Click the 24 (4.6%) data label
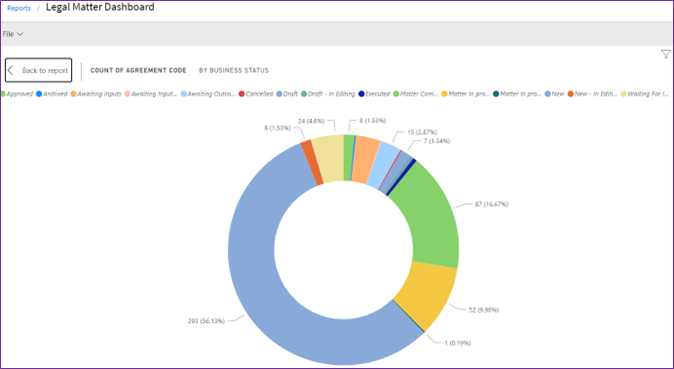The height and width of the screenshot is (369, 674). [312, 121]
